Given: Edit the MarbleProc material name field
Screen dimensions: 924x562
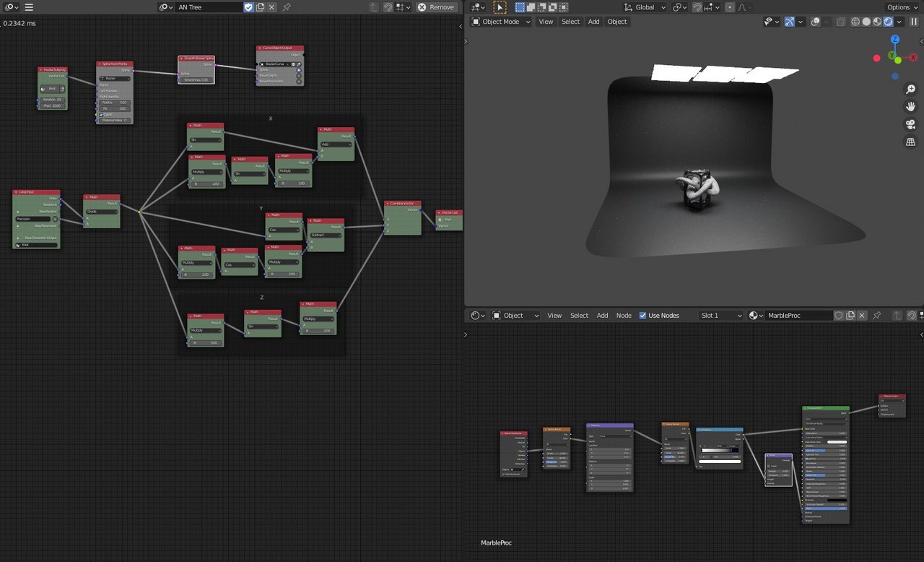Looking at the screenshot, I should [x=798, y=316].
